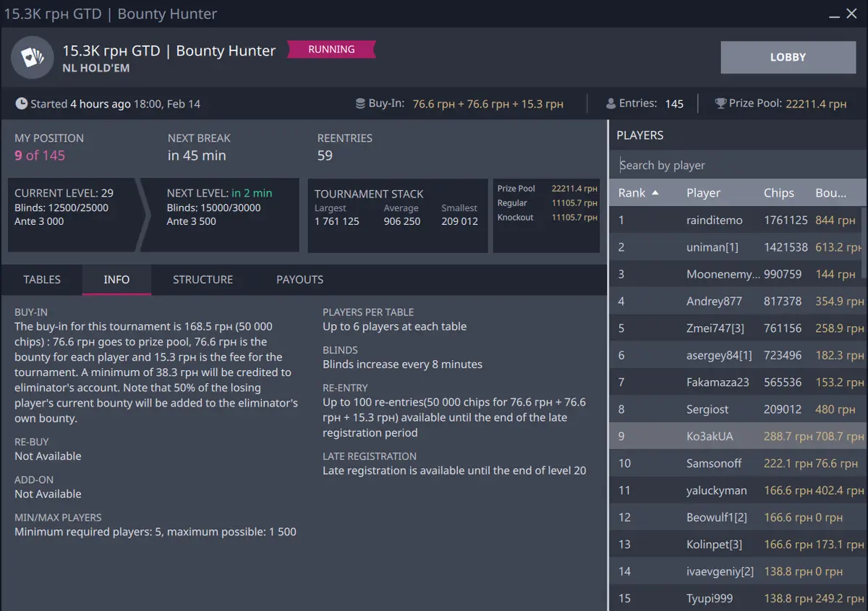Click the playing cards tournament icon
The image size is (868, 611).
(32, 57)
